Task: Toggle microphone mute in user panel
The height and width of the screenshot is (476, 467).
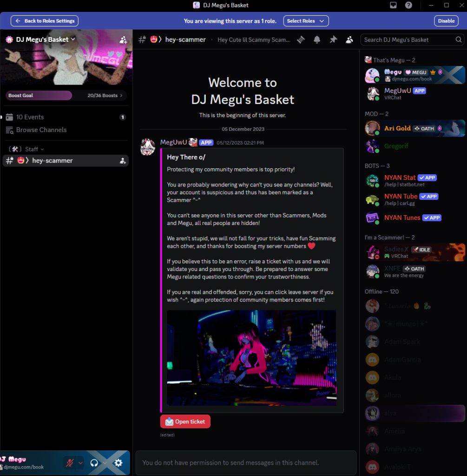Action: [x=70, y=463]
